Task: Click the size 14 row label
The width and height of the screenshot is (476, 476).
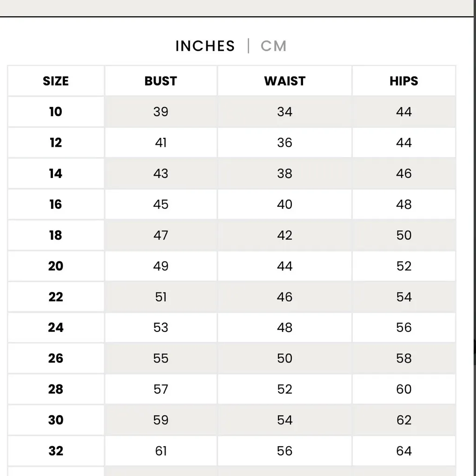Action: point(56,173)
